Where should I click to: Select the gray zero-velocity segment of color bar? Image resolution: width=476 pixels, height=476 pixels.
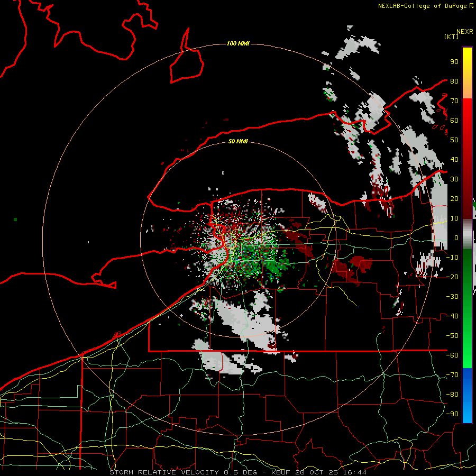click(467, 234)
